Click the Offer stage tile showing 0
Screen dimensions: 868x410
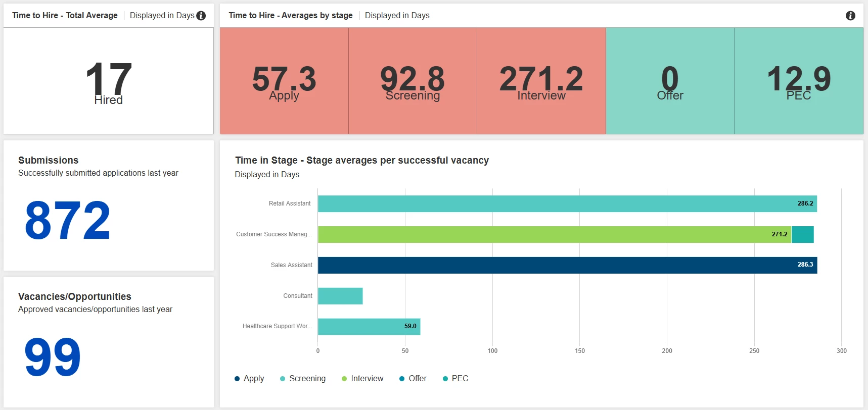pos(670,81)
